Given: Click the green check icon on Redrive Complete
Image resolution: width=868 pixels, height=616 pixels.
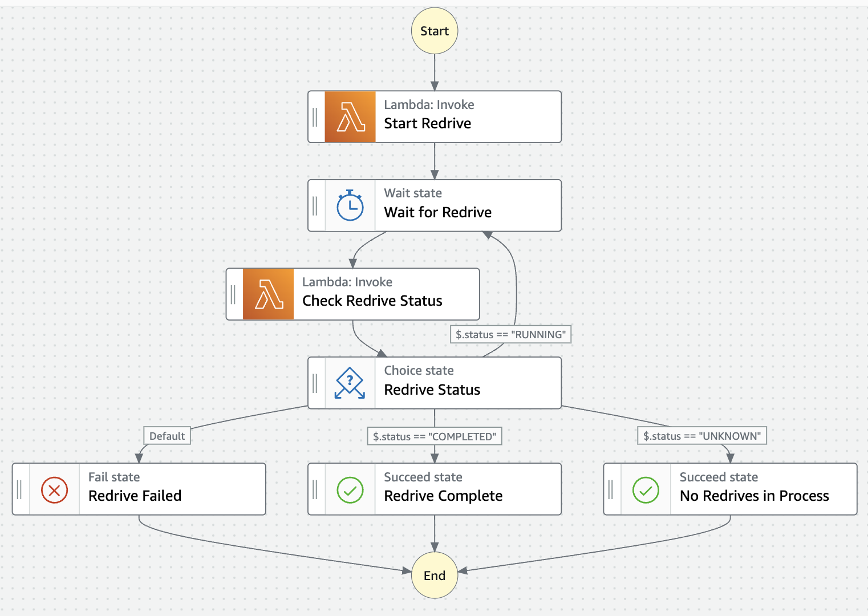Looking at the screenshot, I should pyautogui.click(x=350, y=489).
